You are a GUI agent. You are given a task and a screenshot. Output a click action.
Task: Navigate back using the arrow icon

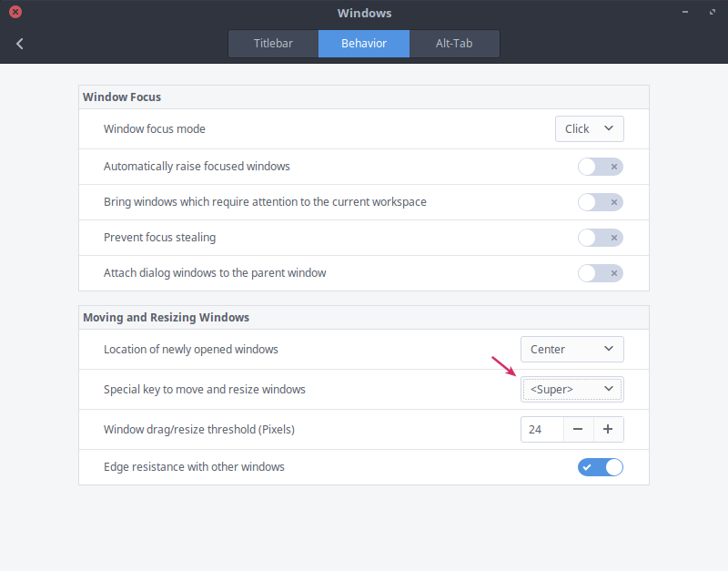[x=19, y=43]
